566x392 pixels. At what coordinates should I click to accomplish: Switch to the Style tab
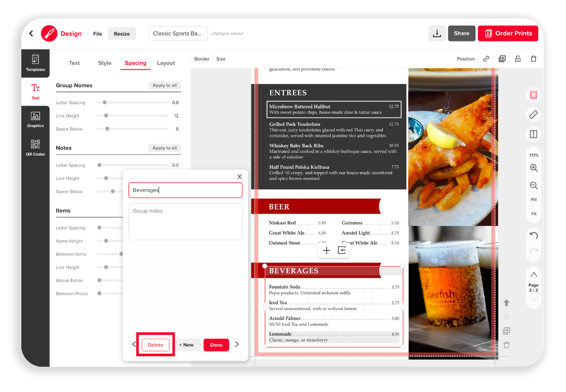coord(104,63)
